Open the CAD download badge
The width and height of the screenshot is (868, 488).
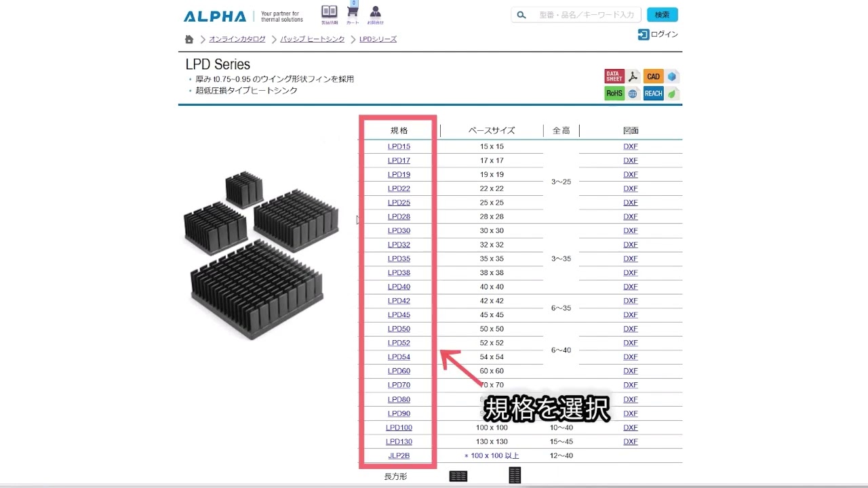[653, 77]
